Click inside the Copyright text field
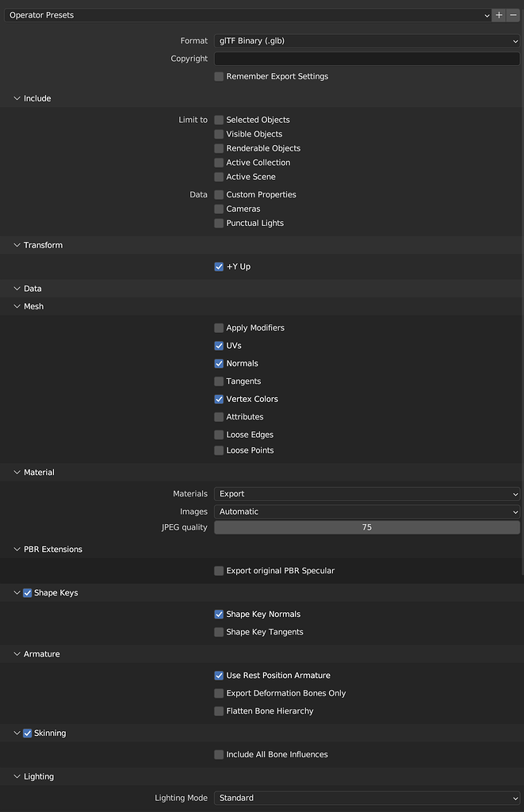 click(x=366, y=58)
